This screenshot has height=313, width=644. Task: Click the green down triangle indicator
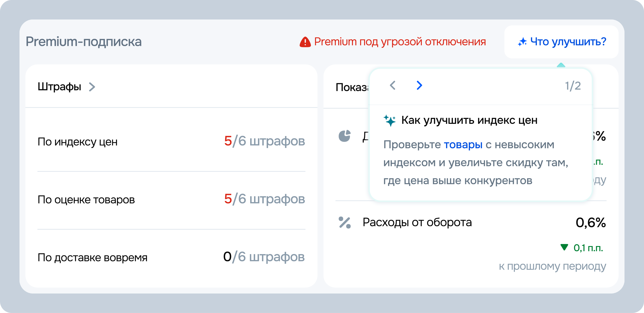(564, 247)
